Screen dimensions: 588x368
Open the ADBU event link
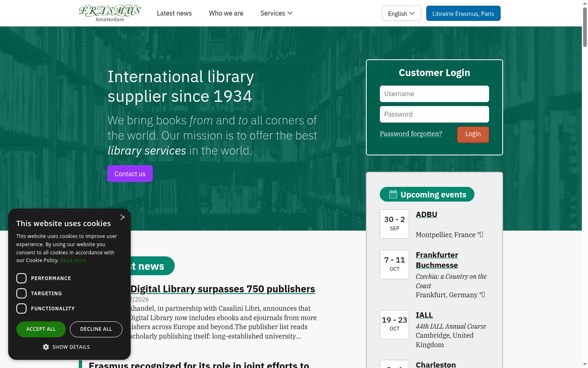426,215
